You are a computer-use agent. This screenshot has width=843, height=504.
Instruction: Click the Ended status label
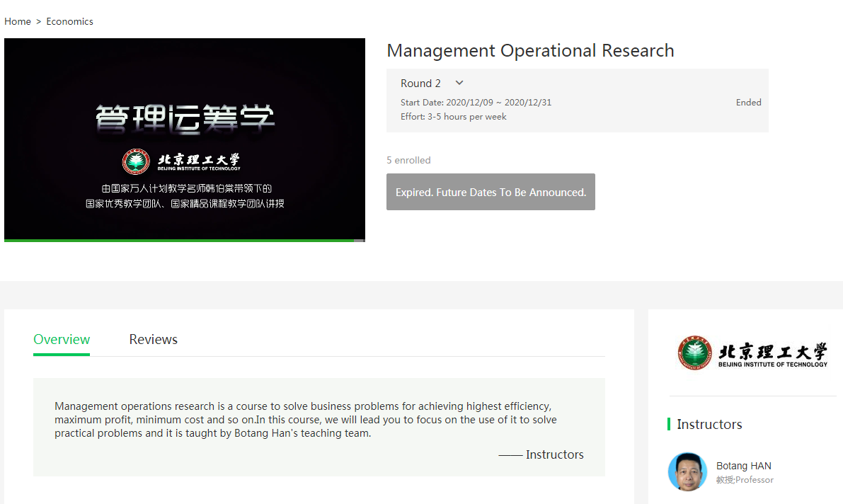click(748, 103)
